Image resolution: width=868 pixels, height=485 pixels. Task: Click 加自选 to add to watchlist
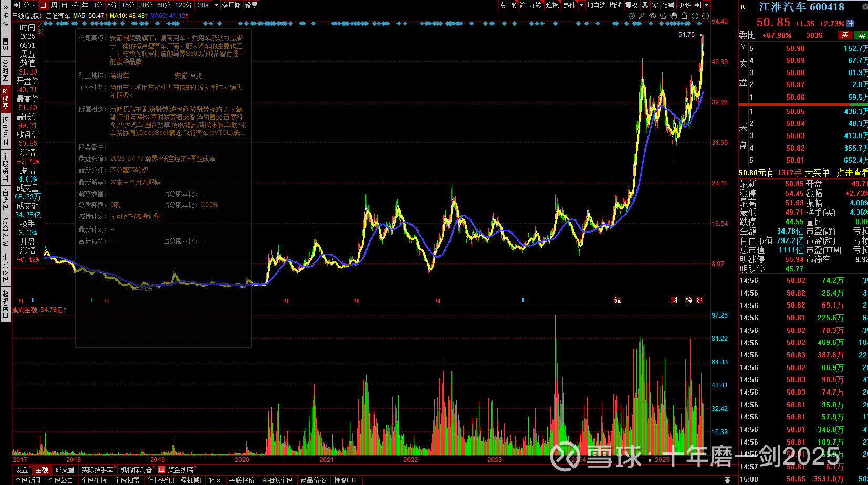click(x=596, y=5)
